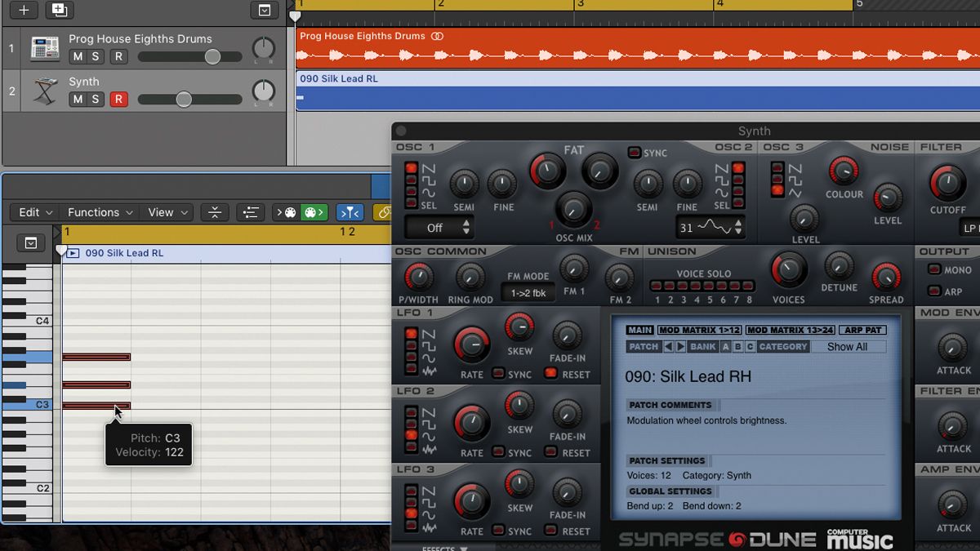This screenshot has height=551, width=980.
Task: Click the next patch arrow beside PATCH
Action: pos(679,346)
